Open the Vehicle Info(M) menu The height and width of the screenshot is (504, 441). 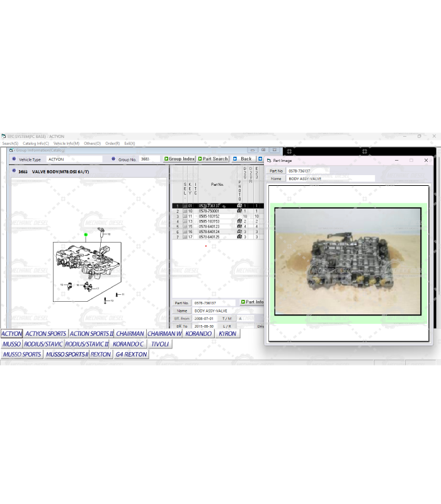pyautogui.click(x=66, y=144)
